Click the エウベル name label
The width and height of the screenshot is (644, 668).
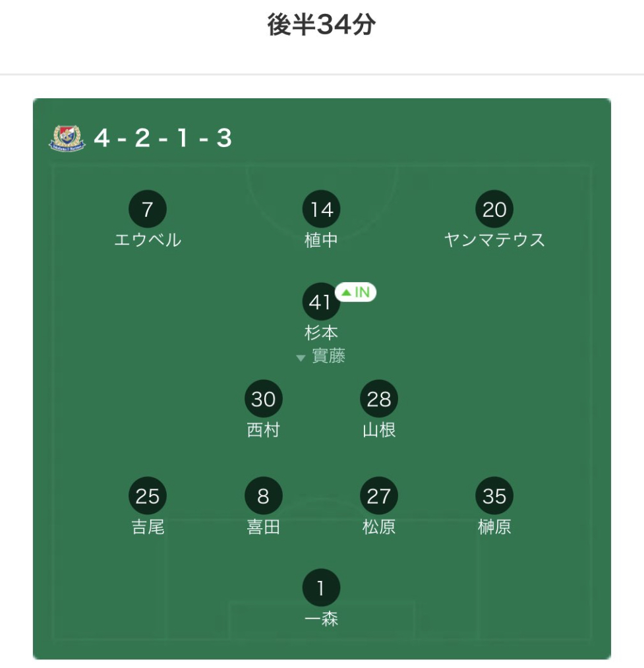(148, 240)
